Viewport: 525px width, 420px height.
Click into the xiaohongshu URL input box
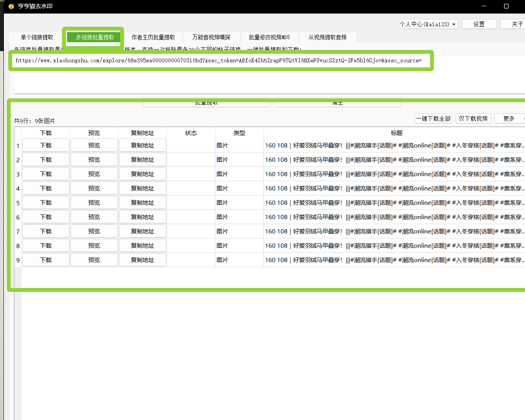tap(221, 60)
